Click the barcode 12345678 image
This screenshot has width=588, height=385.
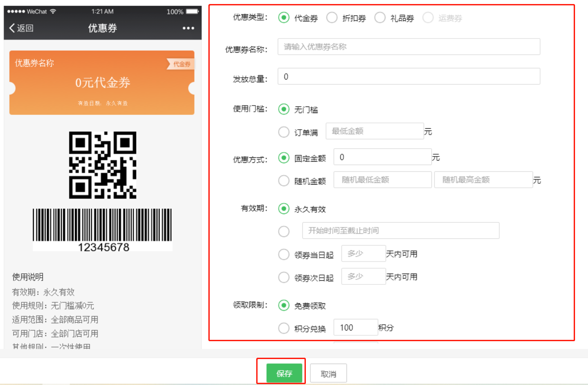pyautogui.click(x=102, y=229)
